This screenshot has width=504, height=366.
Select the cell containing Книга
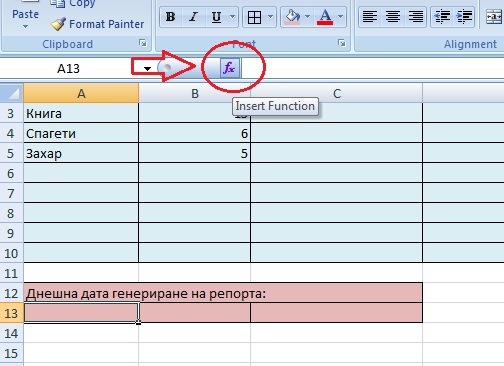[x=81, y=113]
